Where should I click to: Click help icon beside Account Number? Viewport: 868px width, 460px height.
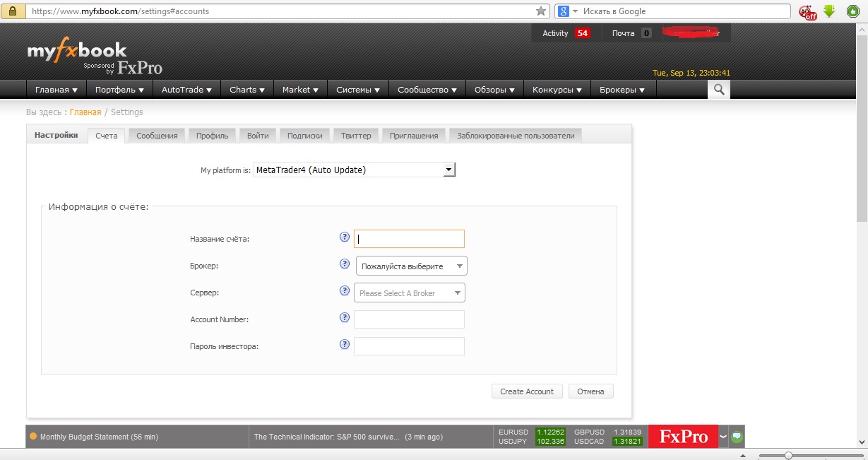click(x=345, y=317)
